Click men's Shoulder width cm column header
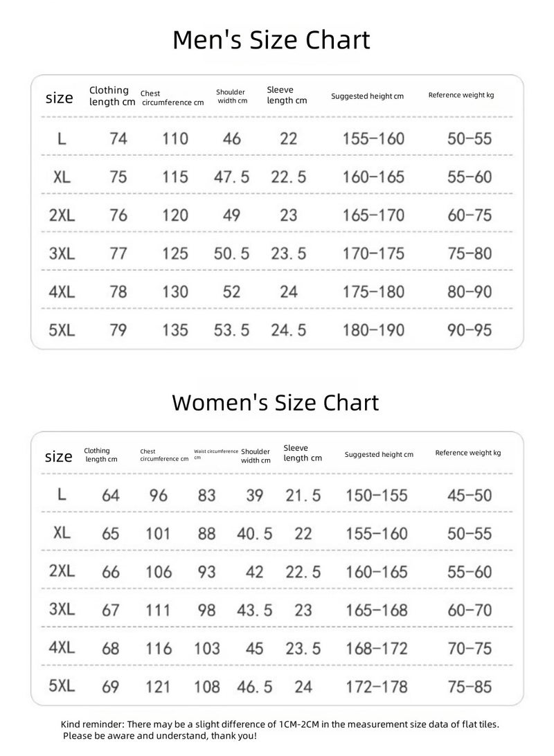The width and height of the screenshot is (554, 756). pos(231,96)
